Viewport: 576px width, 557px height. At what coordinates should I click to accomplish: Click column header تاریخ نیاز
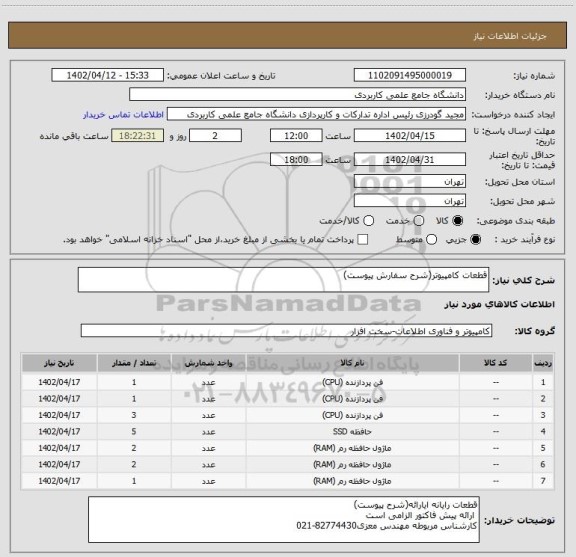click(59, 363)
